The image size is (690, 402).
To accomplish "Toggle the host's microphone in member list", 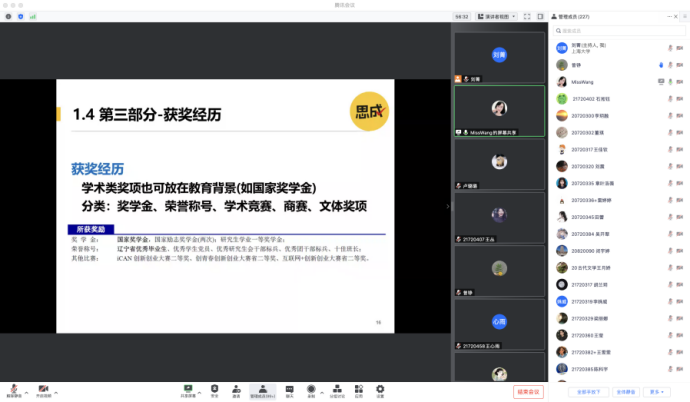I will coord(670,48).
